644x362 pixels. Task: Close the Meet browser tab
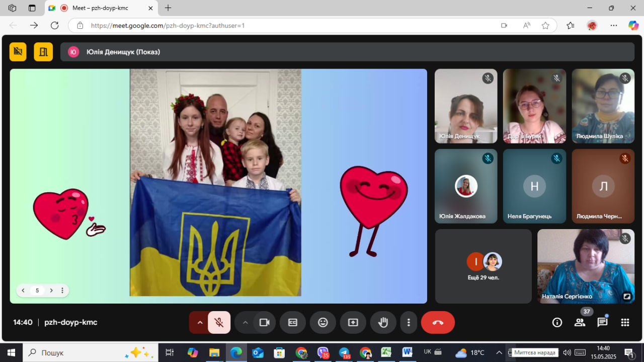coord(150,8)
